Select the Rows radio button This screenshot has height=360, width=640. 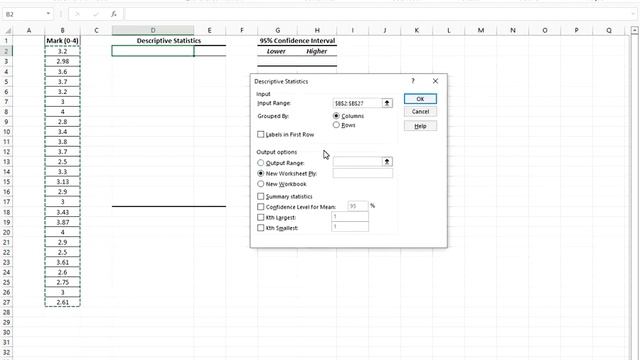pos(336,125)
